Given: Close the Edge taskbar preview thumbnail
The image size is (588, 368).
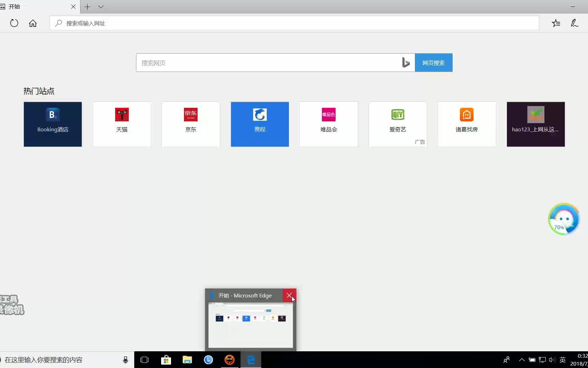Looking at the screenshot, I should [x=289, y=295].
